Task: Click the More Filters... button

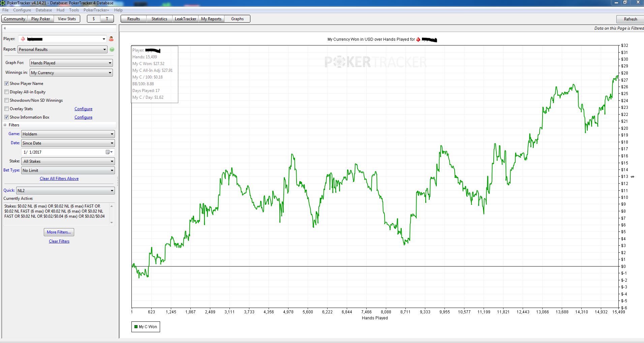Action: click(59, 232)
